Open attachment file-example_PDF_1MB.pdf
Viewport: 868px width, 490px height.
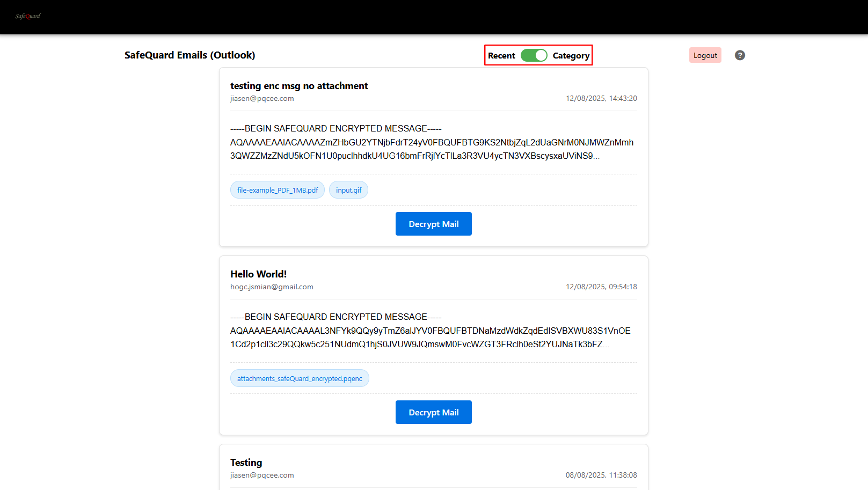click(278, 190)
